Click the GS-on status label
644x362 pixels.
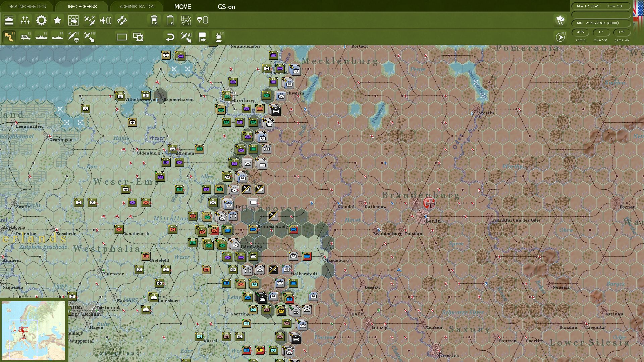point(226,7)
